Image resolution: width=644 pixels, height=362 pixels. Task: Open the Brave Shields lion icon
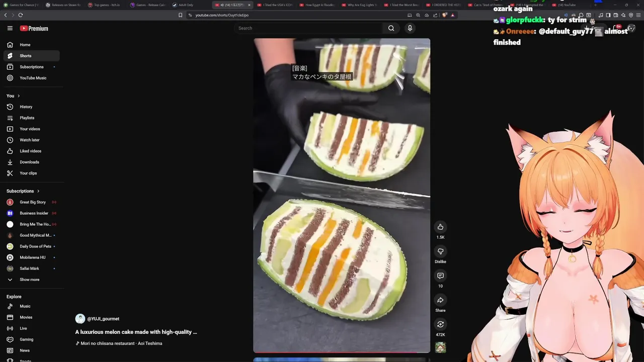(444, 15)
